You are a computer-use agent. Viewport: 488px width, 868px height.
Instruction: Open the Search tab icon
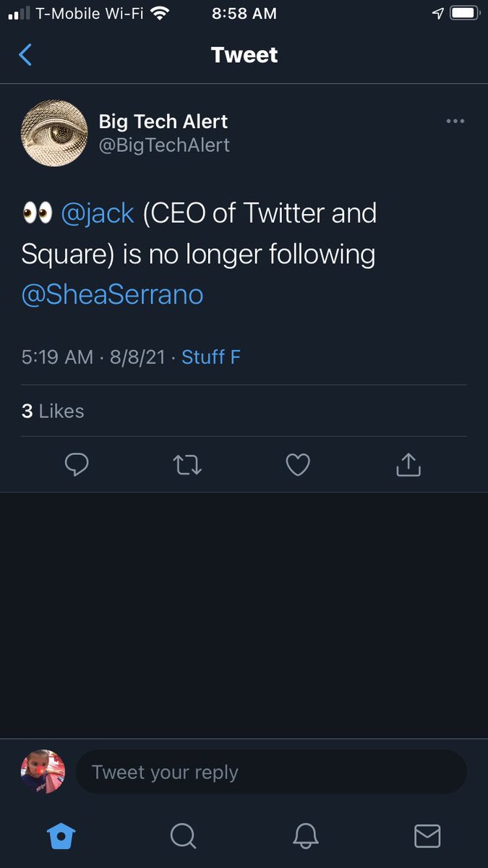(183, 836)
